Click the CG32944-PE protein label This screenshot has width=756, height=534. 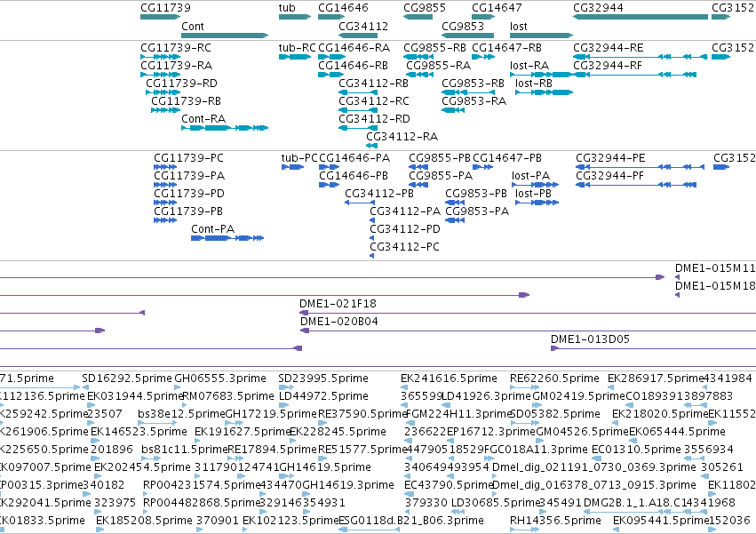610,158
